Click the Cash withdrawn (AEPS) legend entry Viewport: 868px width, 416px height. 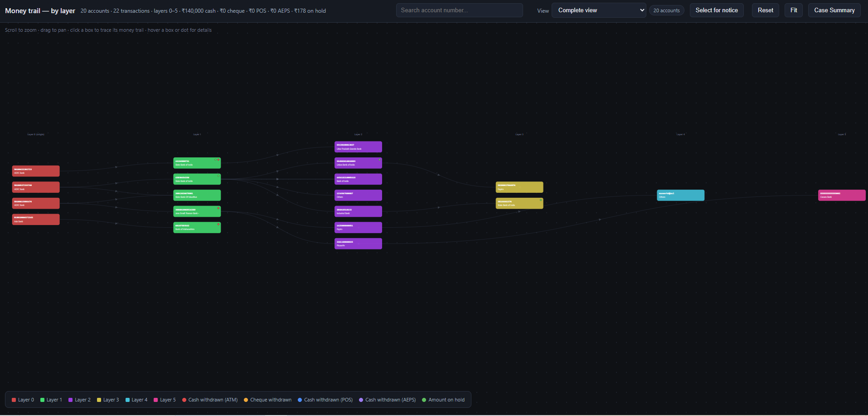[388, 400]
